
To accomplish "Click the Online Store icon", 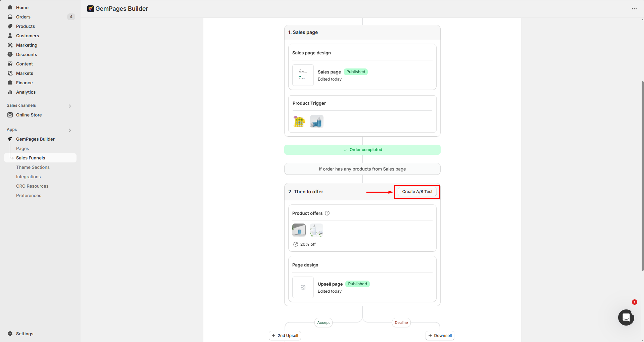I will point(10,115).
